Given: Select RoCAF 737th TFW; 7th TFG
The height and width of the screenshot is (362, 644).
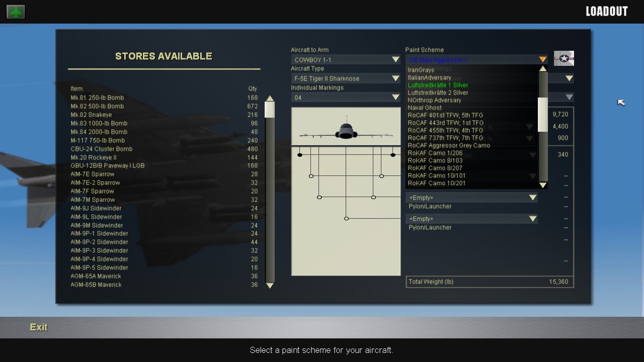Looking at the screenshot, I should [445, 138].
